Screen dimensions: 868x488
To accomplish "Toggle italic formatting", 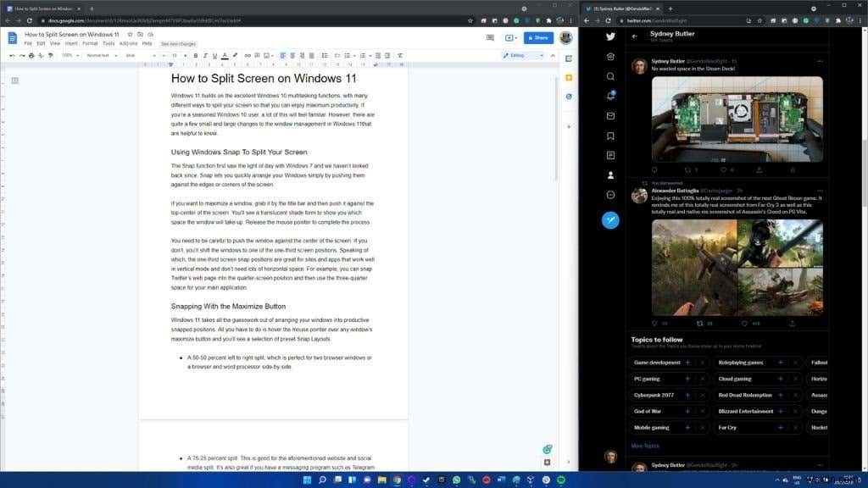I will 205,55.
